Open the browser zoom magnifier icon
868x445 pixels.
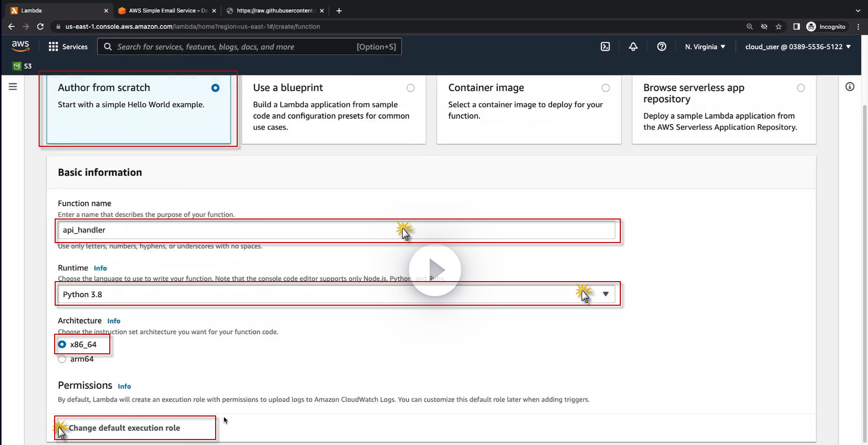click(x=750, y=27)
